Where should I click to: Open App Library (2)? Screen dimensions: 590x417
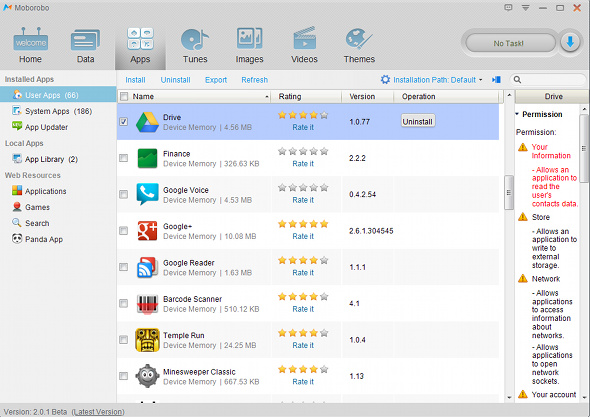(58, 159)
